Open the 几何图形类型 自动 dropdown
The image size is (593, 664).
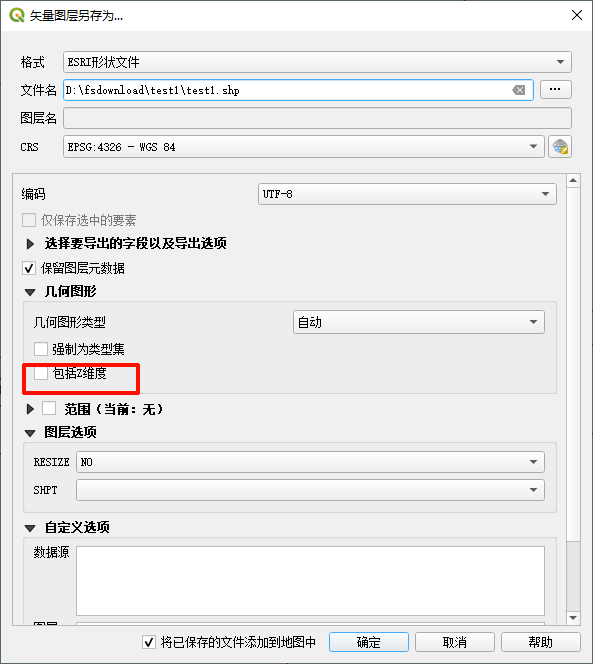pyautogui.click(x=418, y=322)
